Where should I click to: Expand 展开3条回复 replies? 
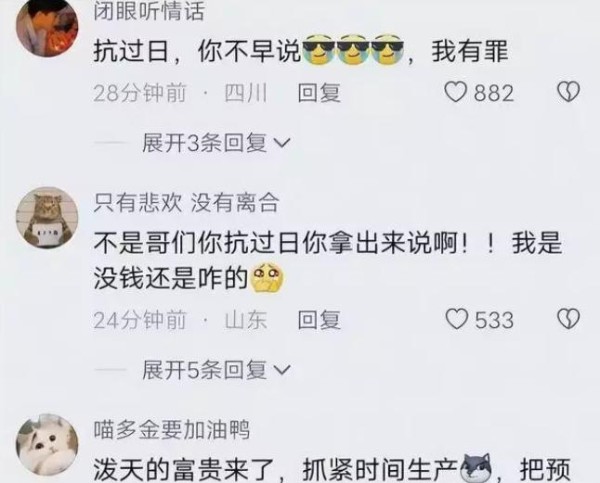[216, 144]
